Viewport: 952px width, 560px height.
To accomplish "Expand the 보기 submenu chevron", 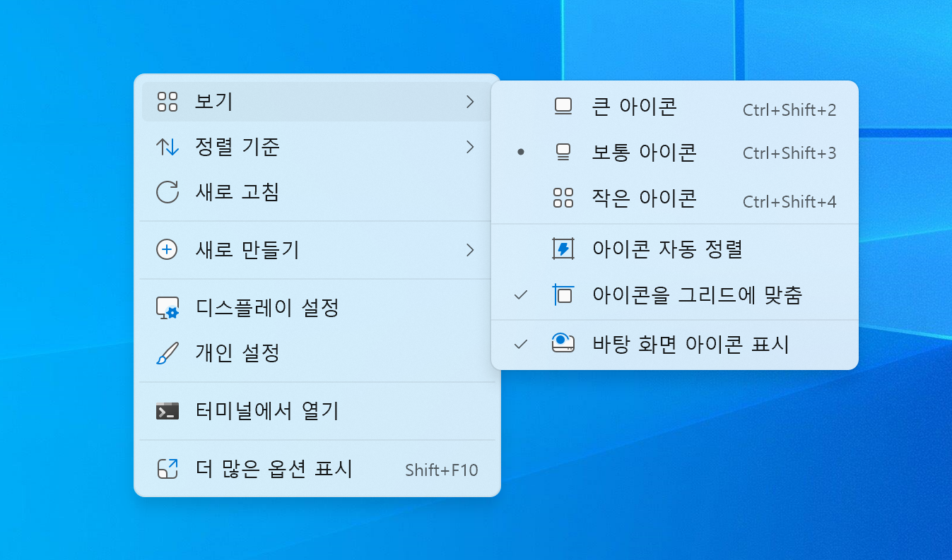I will coord(470,102).
